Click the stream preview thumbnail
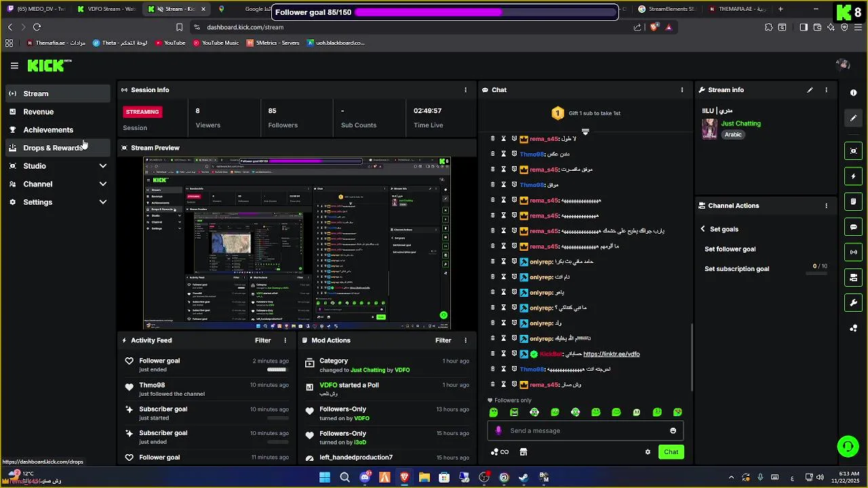The image size is (868, 488). [297, 243]
